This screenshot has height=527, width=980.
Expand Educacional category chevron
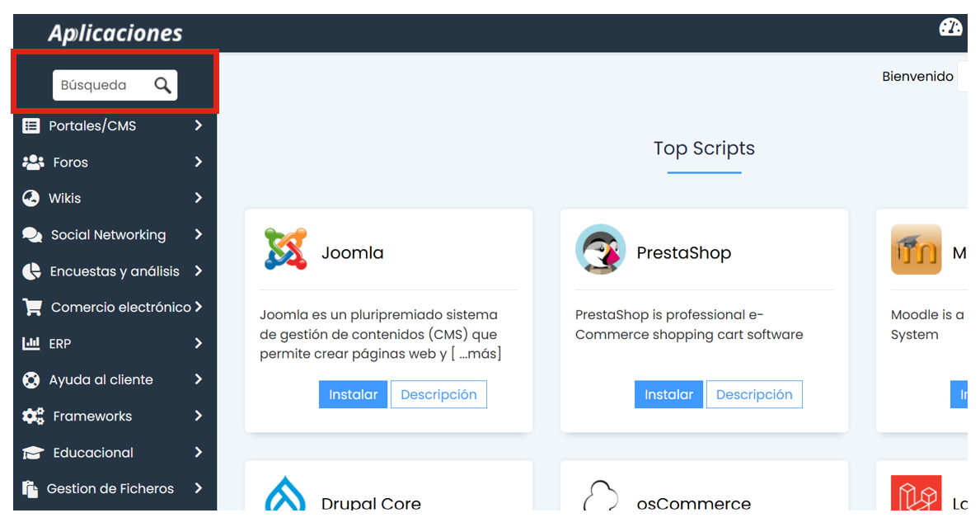[198, 452]
